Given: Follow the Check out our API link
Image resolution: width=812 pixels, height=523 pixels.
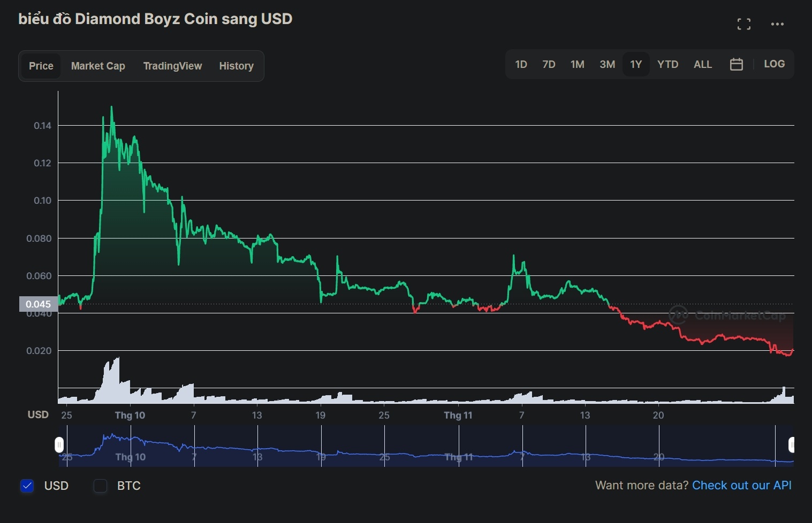Looking at the screenshot, I should pos(741,485).
